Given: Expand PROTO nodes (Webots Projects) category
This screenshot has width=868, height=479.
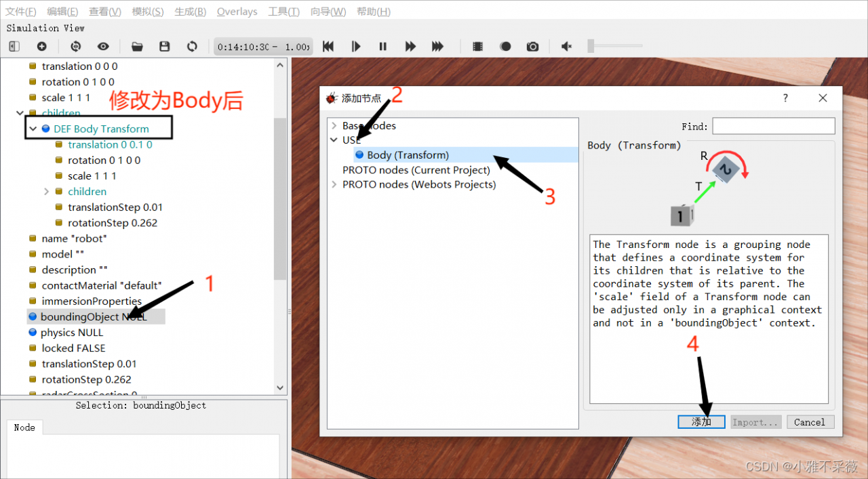Looking at the screenshot, I should coord(334,184).
